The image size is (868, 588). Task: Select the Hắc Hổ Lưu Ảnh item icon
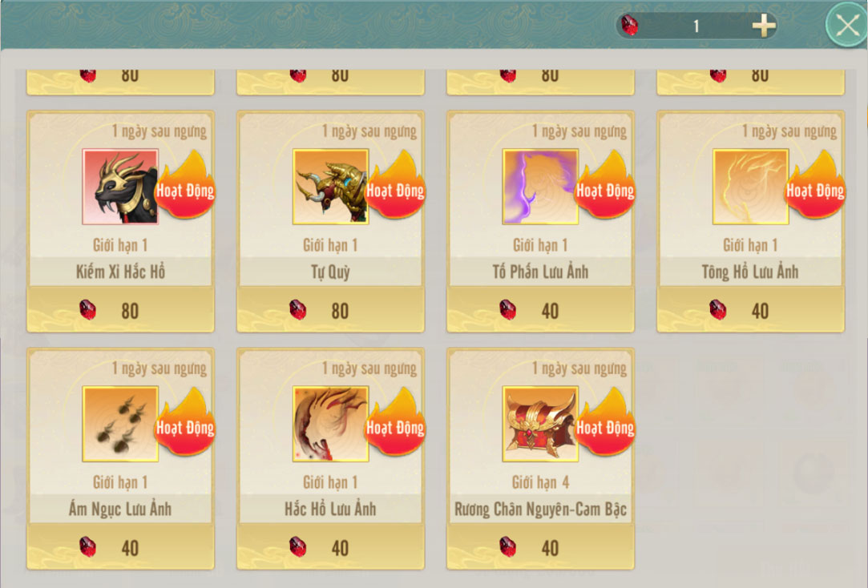click(x=330, y=424)
